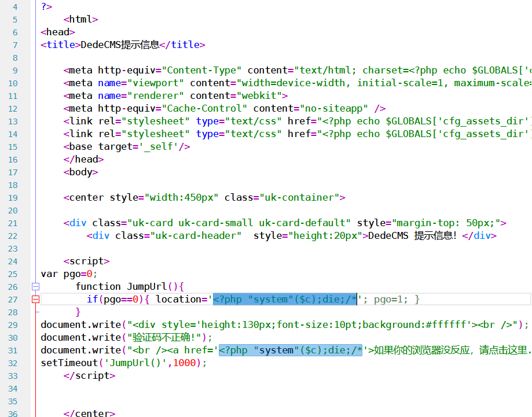This screenshot has height=417, width=532.
Task: Click the "webkit" content value
Action: [x=259, y=95]
